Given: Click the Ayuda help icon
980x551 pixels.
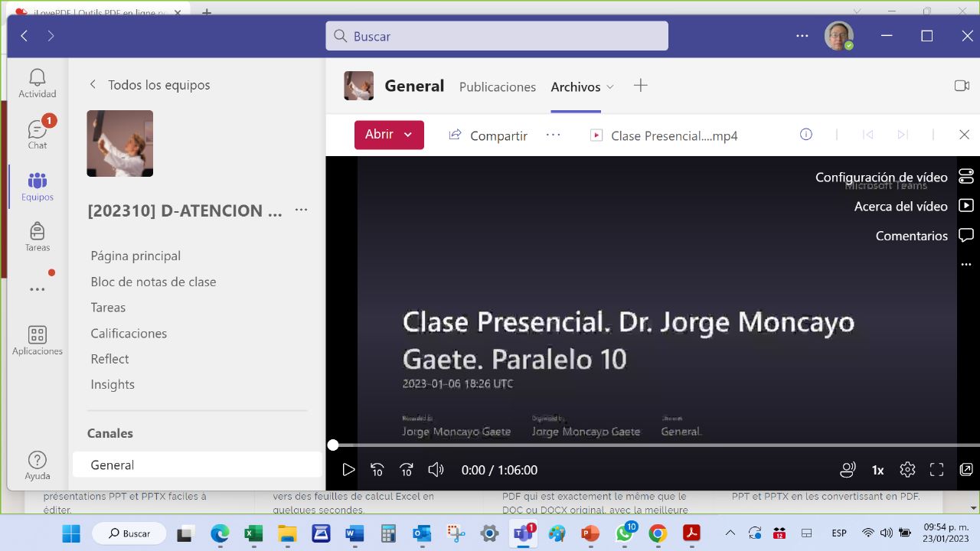Looking at the screenshot, I should pos(37,465).
